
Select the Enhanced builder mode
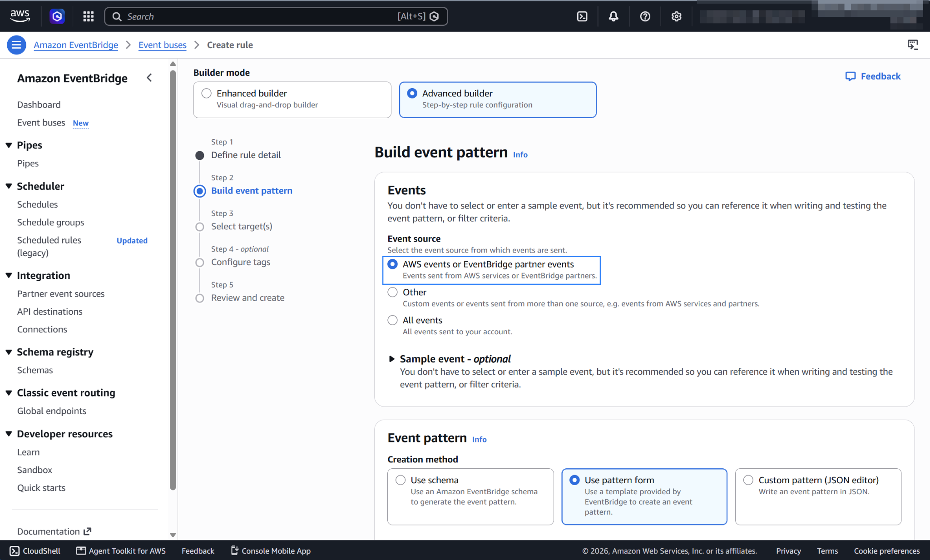pos(292,99)
